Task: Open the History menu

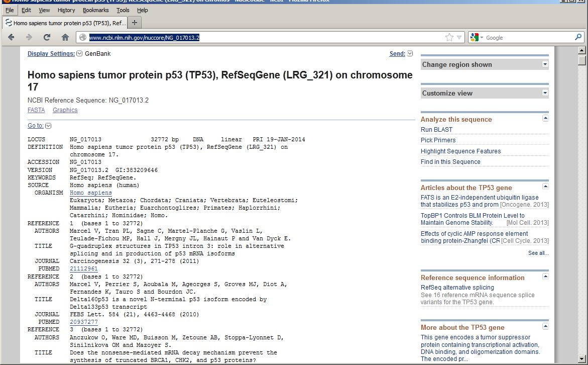Action: 66,10
